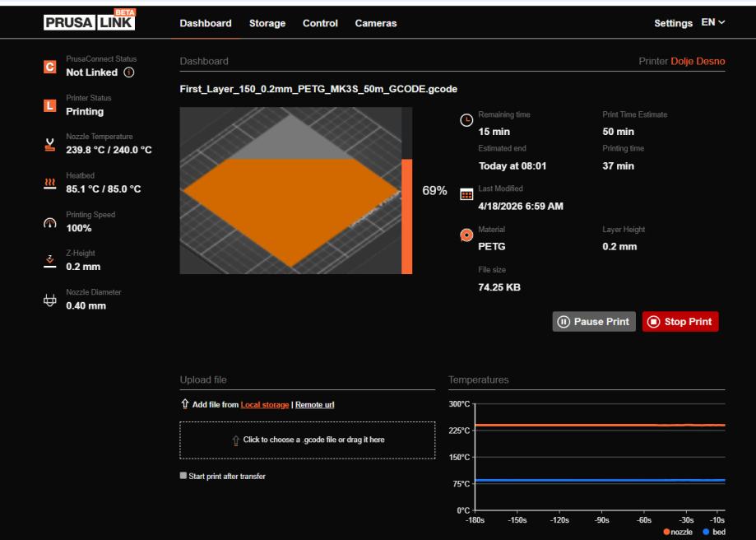Click the printing speed gauge icon
756x540 pixels.
click(x=49, y=223)
